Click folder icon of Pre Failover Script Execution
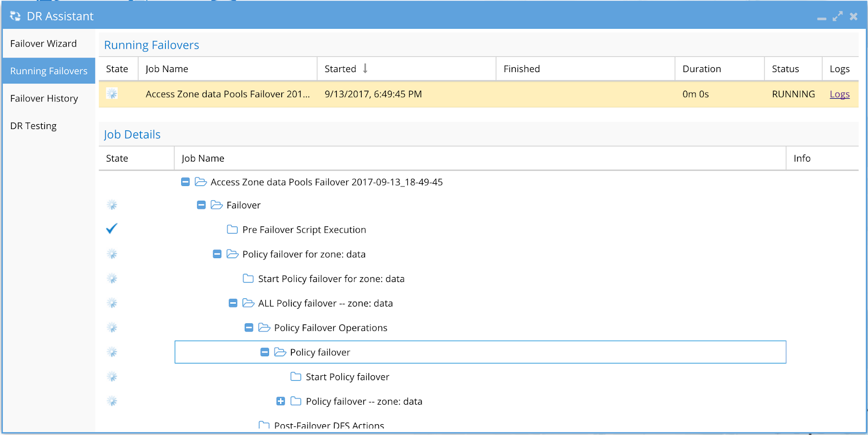 pos(232,229)
